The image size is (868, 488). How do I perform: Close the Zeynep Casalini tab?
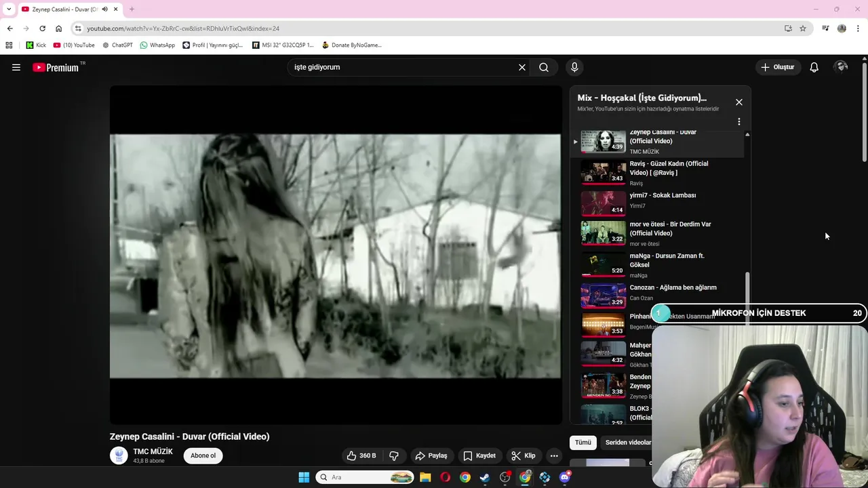coord(116,9)
